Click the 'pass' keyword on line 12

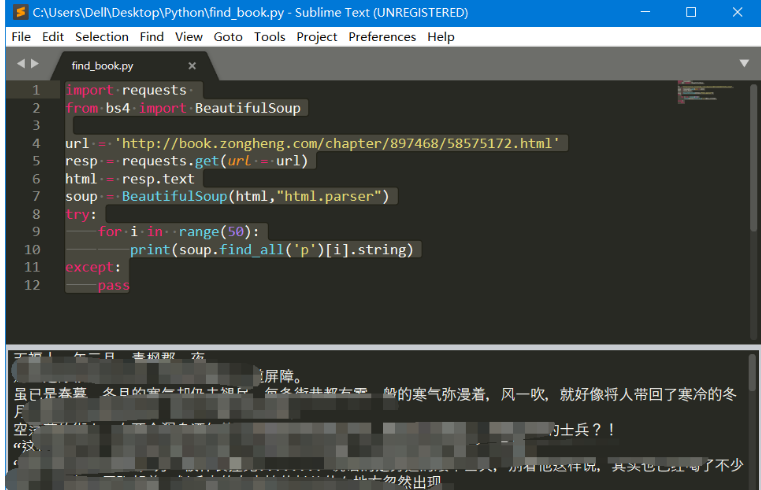(x=114, y=285)
